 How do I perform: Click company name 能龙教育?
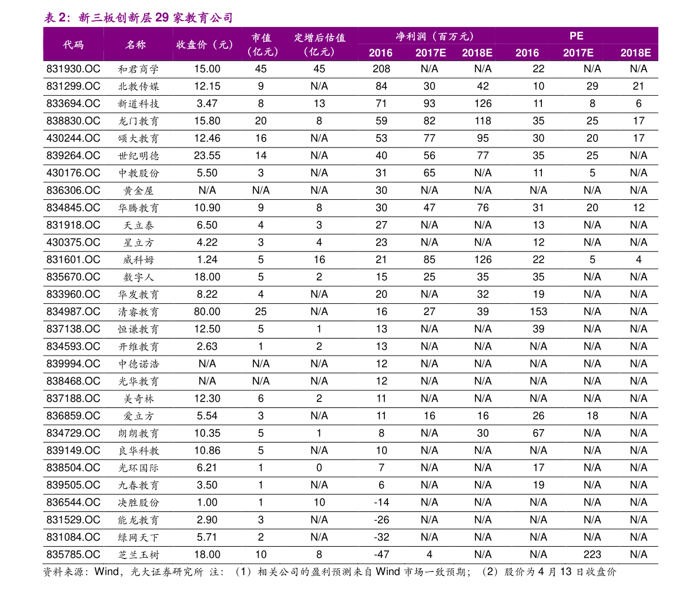click(x=138, y=520)
